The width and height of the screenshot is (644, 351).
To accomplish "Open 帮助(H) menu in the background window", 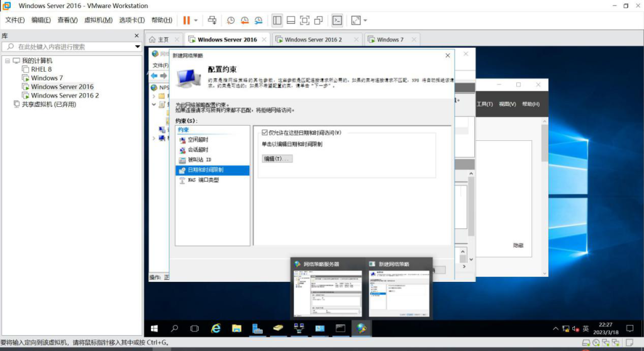I will pos(531,104).
